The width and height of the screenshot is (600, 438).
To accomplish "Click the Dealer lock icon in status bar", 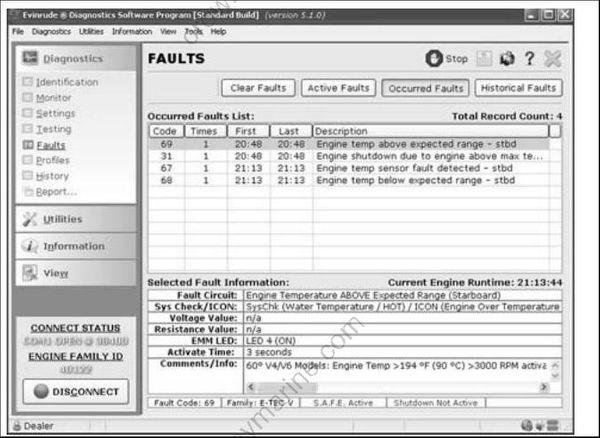I will 17,425.
